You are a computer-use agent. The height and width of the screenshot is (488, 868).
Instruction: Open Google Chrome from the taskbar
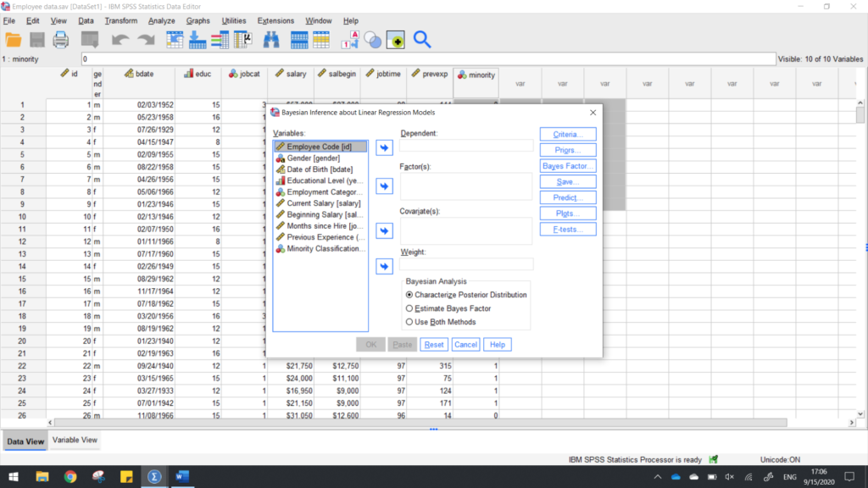pos(70,476)
